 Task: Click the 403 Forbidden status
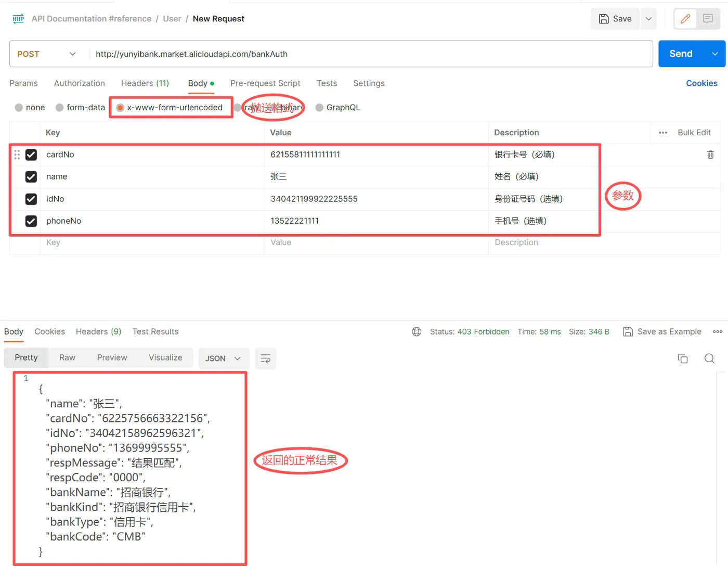484,331
